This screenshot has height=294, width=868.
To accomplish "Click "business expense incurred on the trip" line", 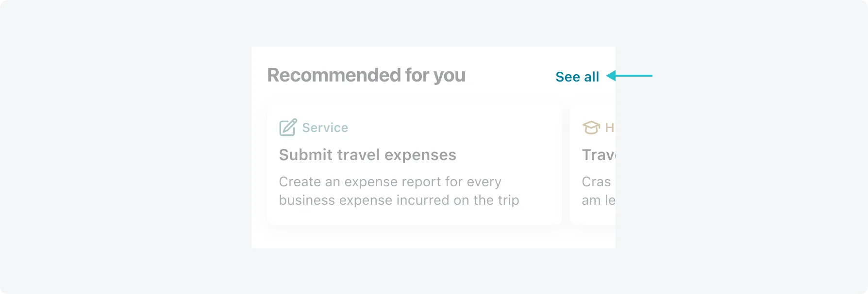I will pyautogui.click(x=399, y=200).
